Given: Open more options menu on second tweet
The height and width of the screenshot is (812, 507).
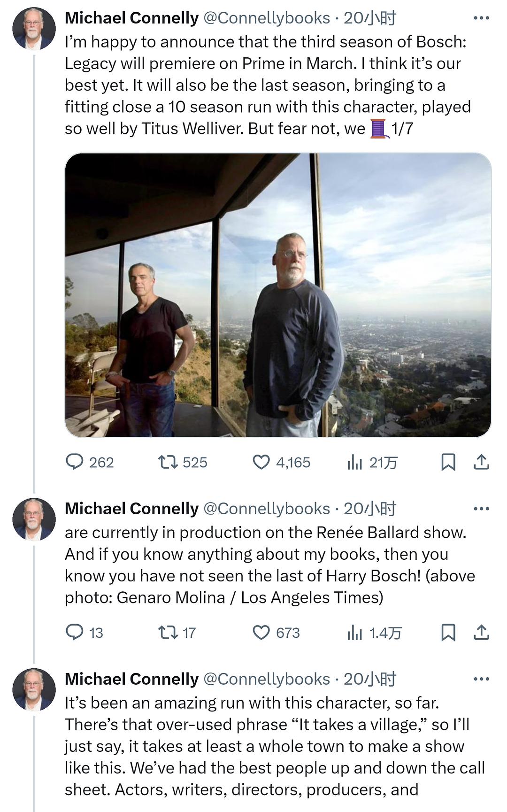Looking at the screenshot, I should pyautogui.click(x=481, y=509).
